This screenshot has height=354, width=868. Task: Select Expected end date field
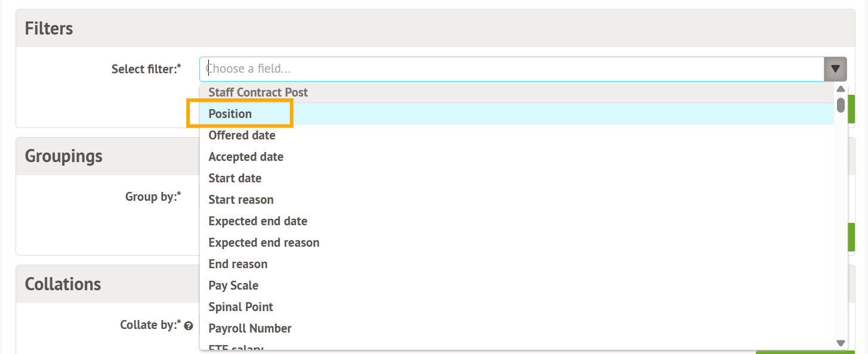(258, 221)
